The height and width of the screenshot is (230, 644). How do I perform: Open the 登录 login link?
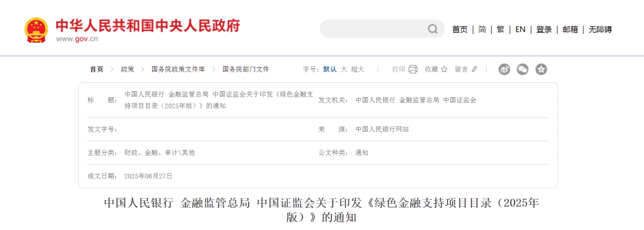tap(544, 30)
